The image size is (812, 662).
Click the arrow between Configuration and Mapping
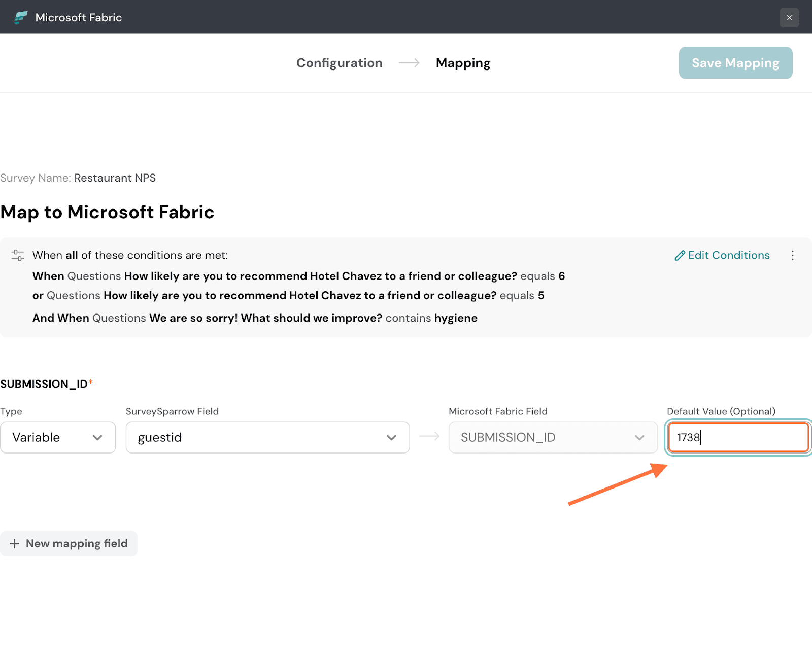click(x=409, y=63)
